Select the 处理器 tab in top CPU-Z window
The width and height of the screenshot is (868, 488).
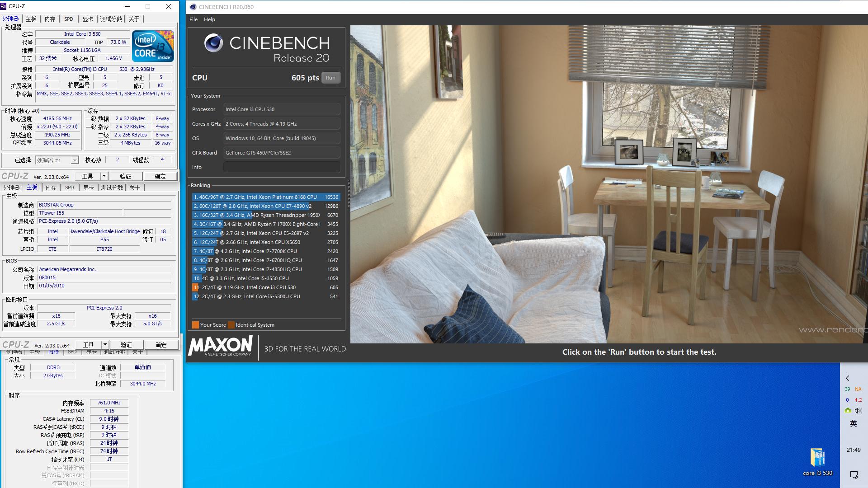pyautogui.click(x=10, y=19)
